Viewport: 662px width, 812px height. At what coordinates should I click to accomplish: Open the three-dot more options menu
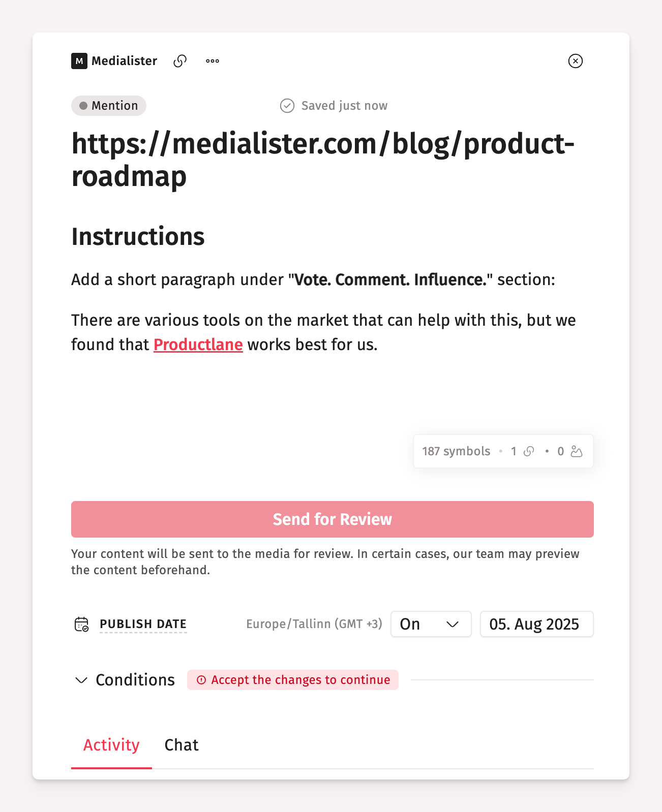click(213, 61)
